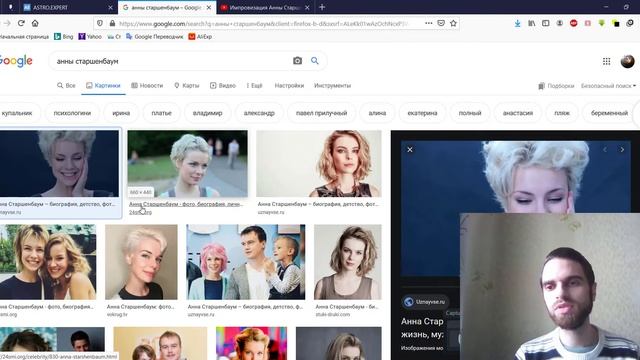Open the family photo with pink hair thumbnail
Image resolution: width=640 pixels, height=360 pixels.
tap(246, 262)
